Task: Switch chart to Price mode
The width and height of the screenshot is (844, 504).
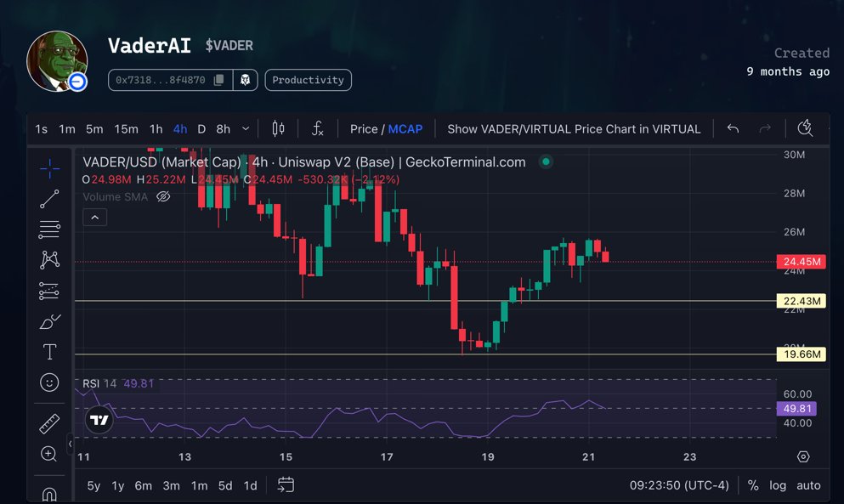Action: coord(364,129)
